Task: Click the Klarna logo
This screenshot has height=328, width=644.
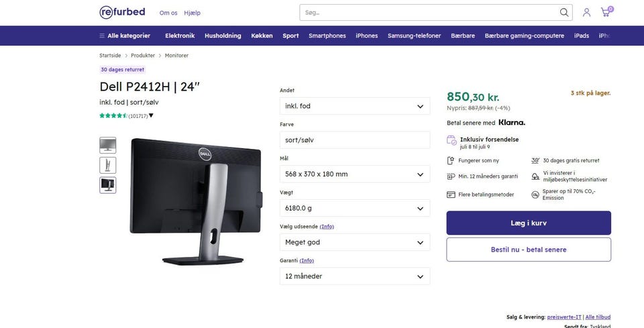Action: tap(512, 122)
